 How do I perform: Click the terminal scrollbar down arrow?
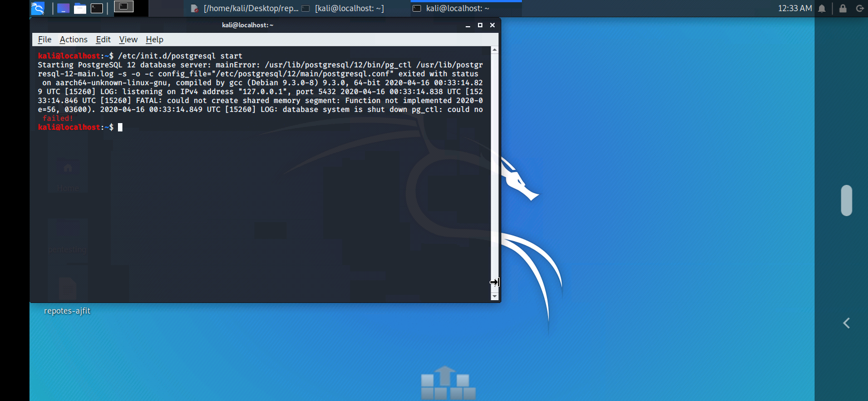point(495,297)
